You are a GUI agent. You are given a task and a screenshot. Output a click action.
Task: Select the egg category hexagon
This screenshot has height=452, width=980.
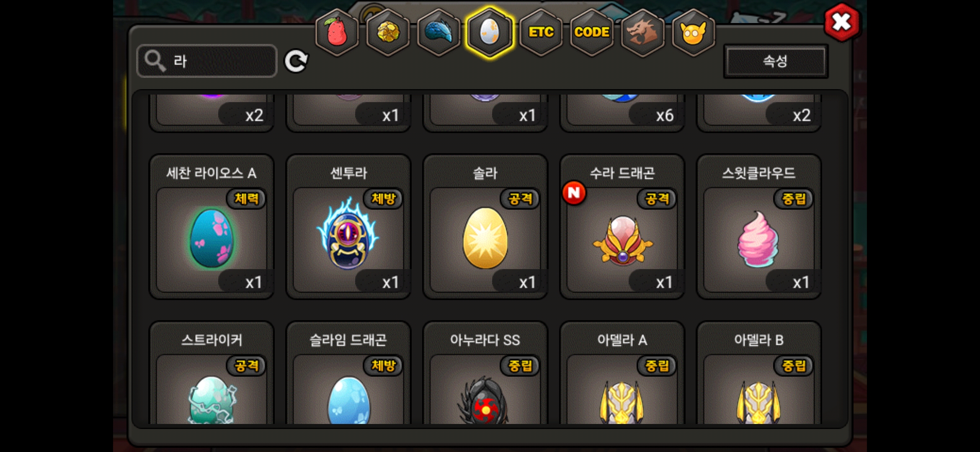[490, 33]
